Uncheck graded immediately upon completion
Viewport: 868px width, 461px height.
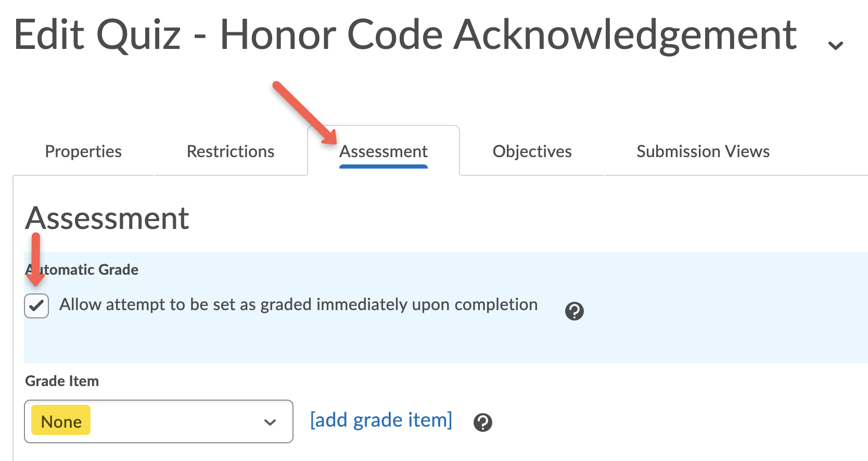[x=35, y=306]
